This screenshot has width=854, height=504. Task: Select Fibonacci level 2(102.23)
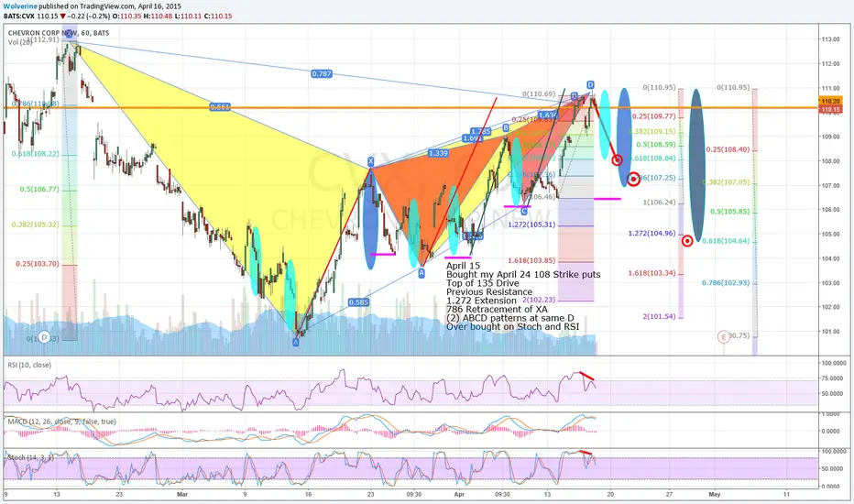point(539,300)
